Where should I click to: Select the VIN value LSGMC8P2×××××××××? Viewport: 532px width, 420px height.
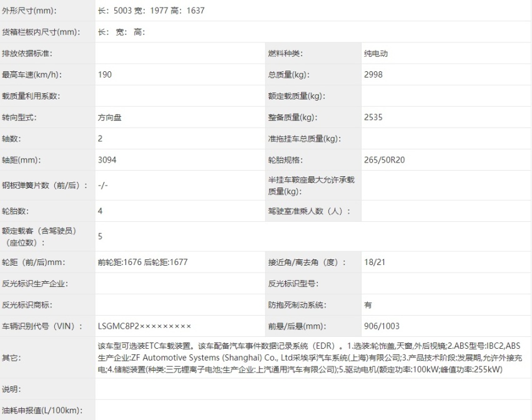(144, 326)
